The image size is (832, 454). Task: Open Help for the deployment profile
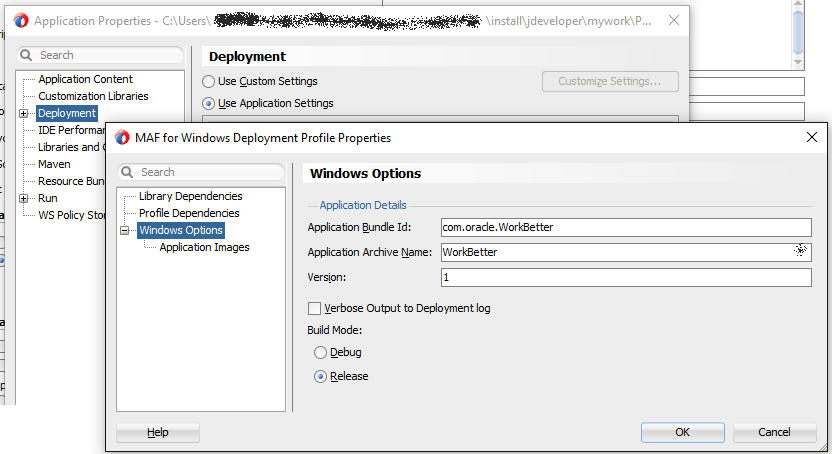coord(158,432)
